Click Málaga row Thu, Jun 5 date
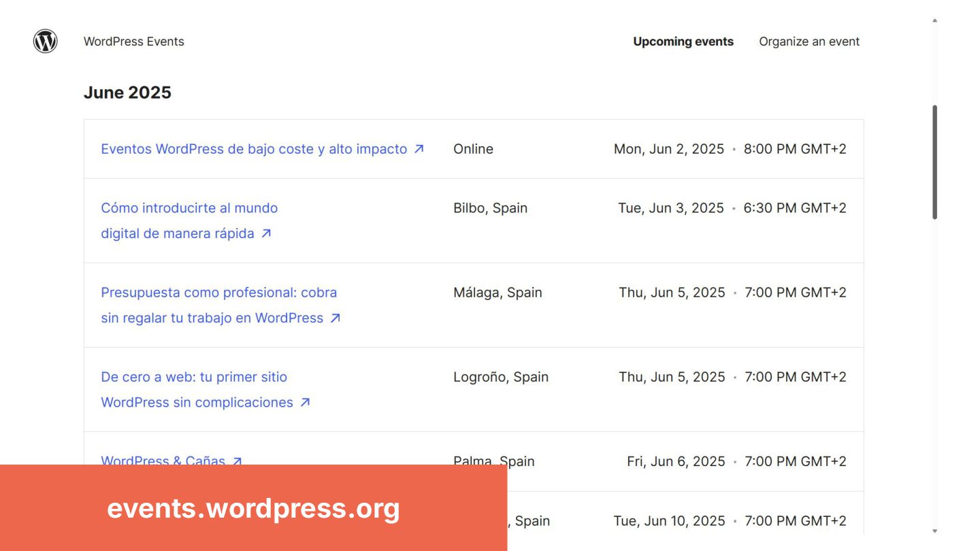Screen dimensions: 980x551 (672, 293)
